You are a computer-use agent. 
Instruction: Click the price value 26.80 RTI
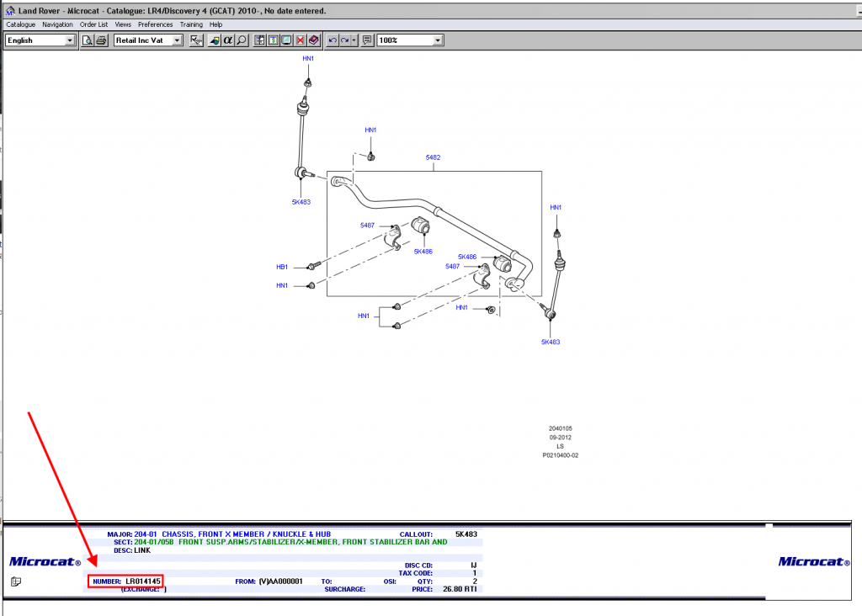[460, 589]
